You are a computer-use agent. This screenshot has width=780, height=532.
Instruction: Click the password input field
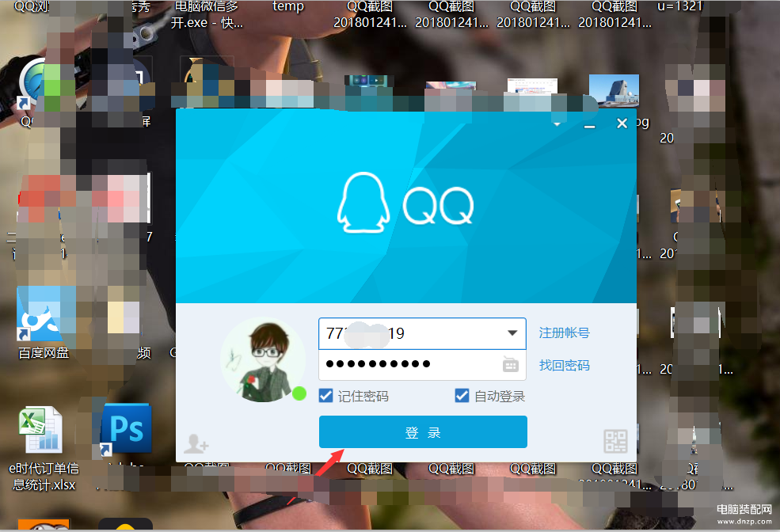tap(422, 364)
